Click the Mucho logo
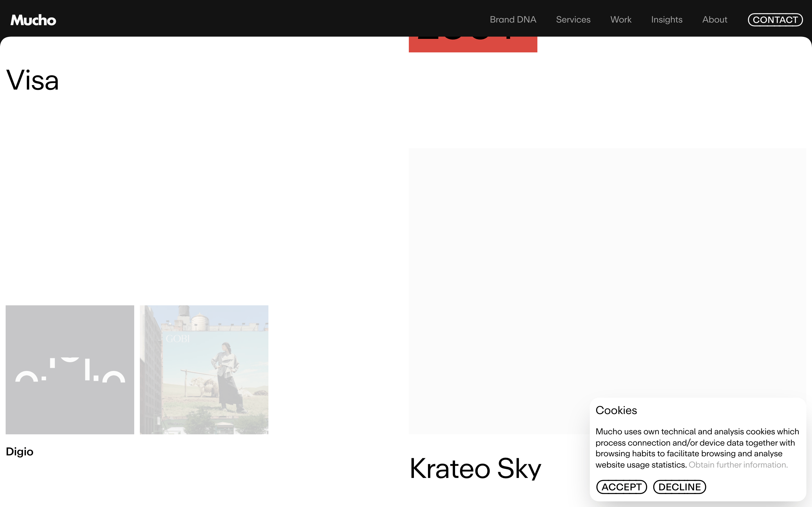 click(x=33, y=20)
